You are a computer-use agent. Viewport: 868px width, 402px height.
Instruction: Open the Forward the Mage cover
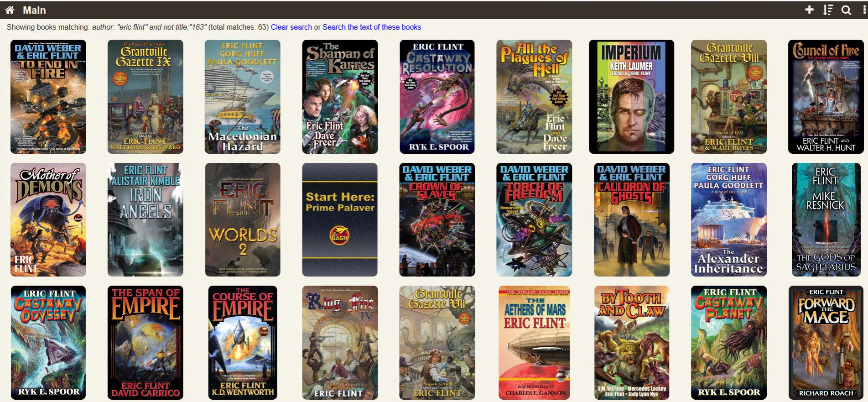pyautogui.click(x=826, y=343)
